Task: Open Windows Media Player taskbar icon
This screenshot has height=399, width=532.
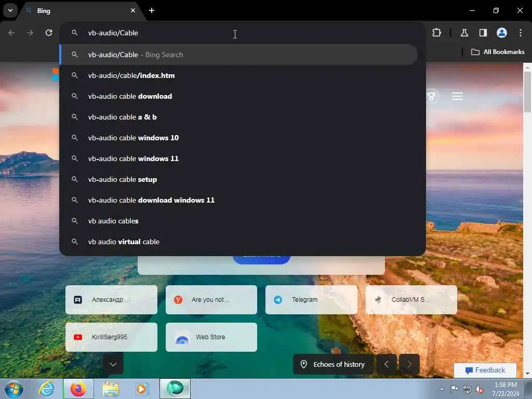Action: (x=142, y=389)
